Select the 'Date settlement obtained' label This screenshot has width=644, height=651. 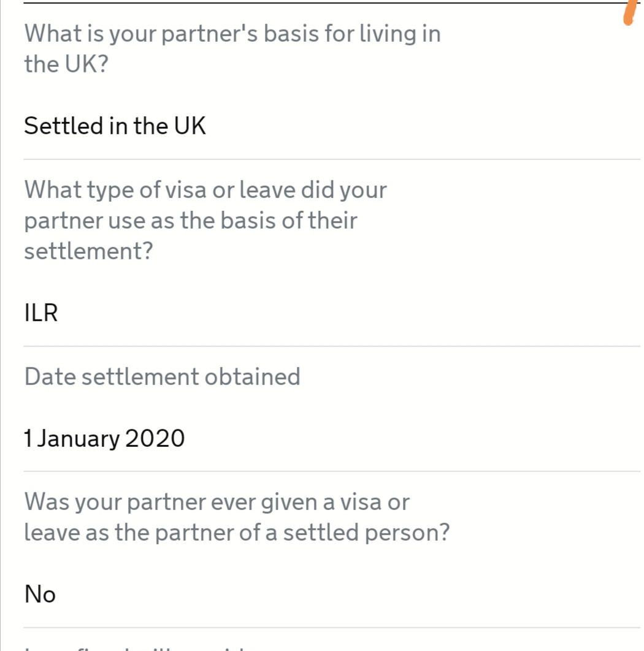162,376
